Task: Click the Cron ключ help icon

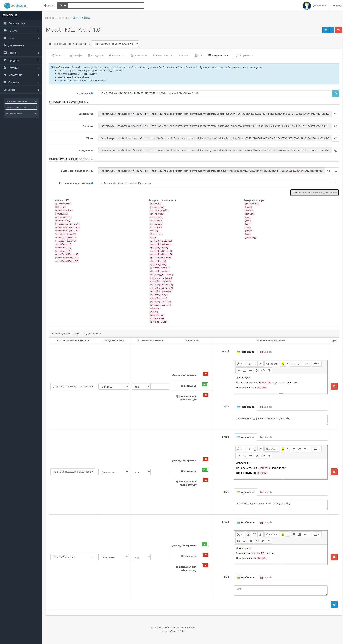Action: click(x=92, y=94)
